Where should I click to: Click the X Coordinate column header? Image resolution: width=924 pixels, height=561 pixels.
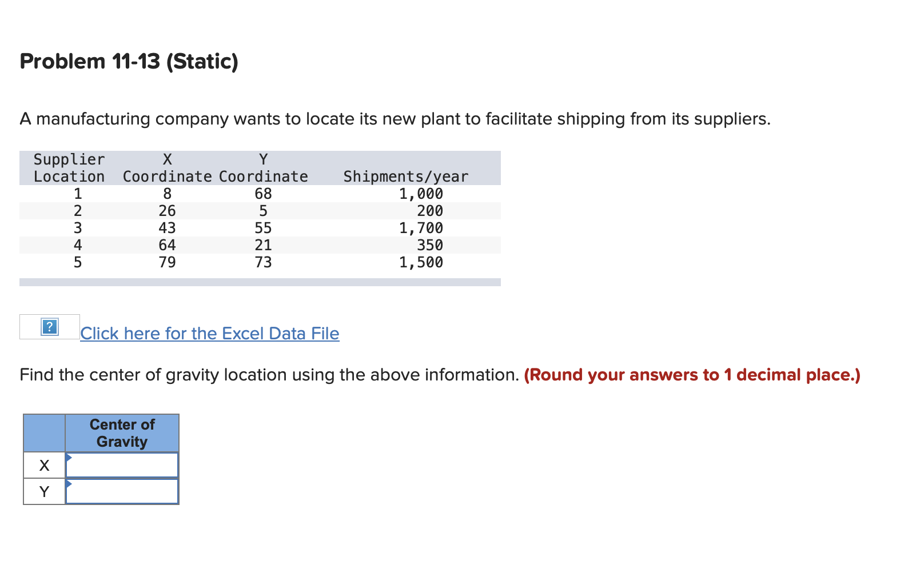click(x=166, y=168)
